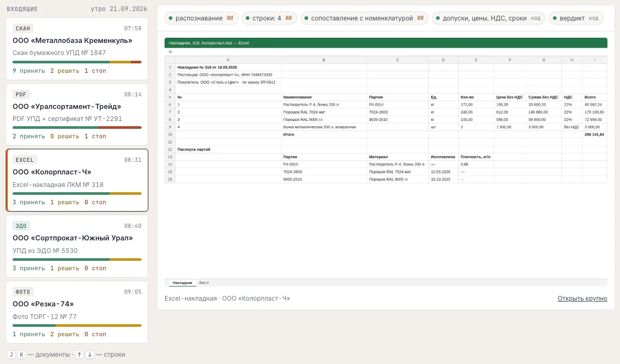This screenshot has width=620, height=364.
Task: Click «3 принять» on the Сортпрокат card
Action: pos(29,268)
